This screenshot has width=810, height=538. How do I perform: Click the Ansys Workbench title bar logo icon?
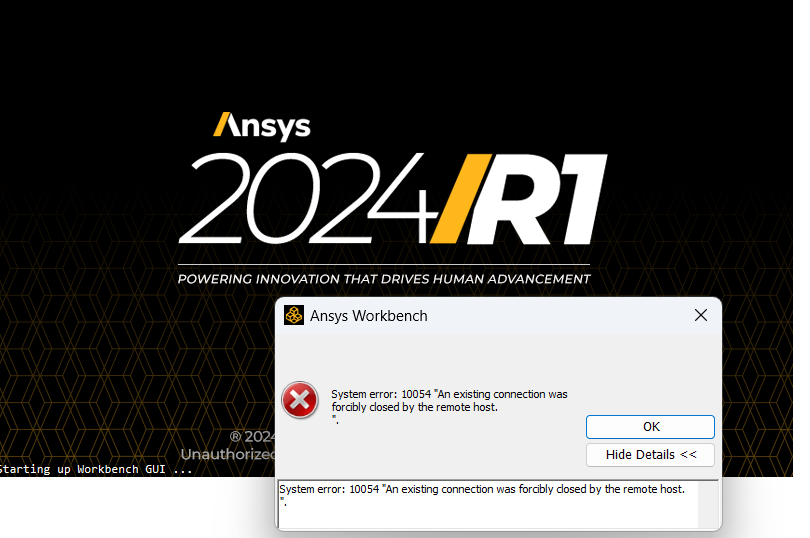(294, 315)
